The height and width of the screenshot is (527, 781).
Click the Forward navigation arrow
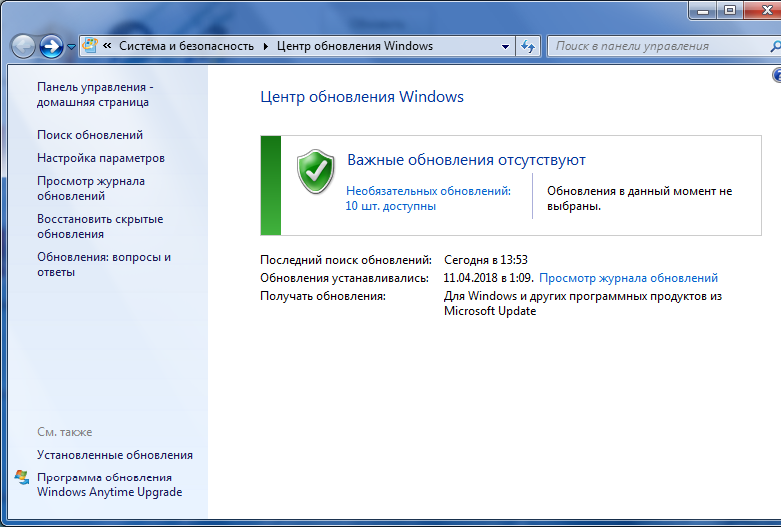point(51,47)
